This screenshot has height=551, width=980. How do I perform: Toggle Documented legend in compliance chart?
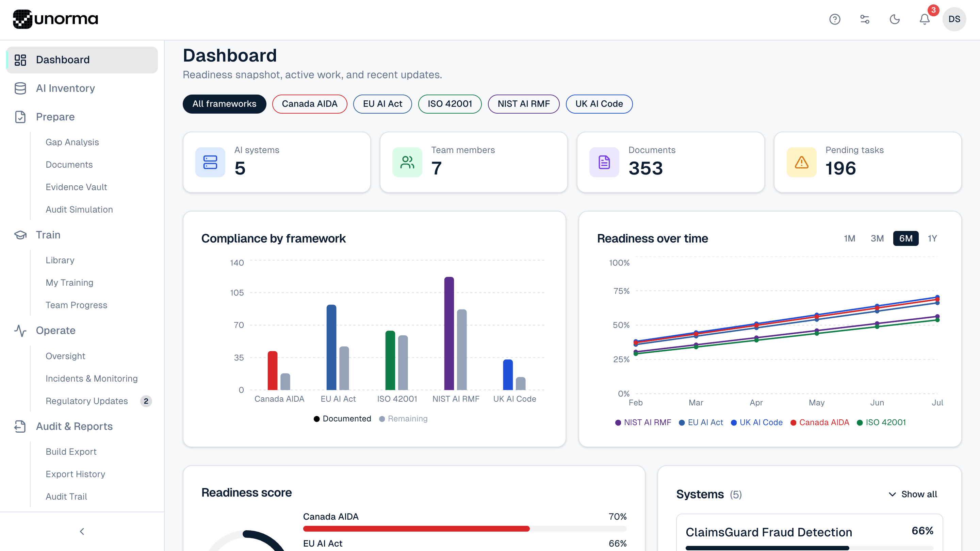point(342,418)
